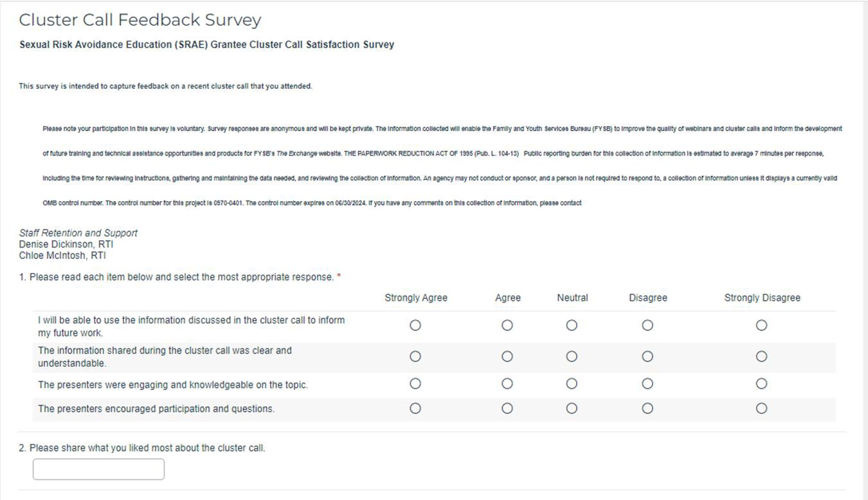Select Strongly Agree for information clear and understandable
Image resolution: width=868 pixels, height=500 pixels.
click(x=415, y=357)
